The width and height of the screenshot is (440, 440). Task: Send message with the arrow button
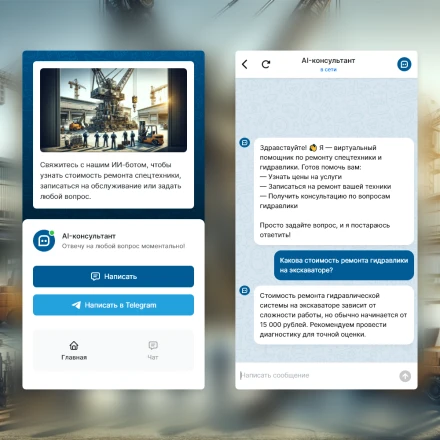[405, 376]
